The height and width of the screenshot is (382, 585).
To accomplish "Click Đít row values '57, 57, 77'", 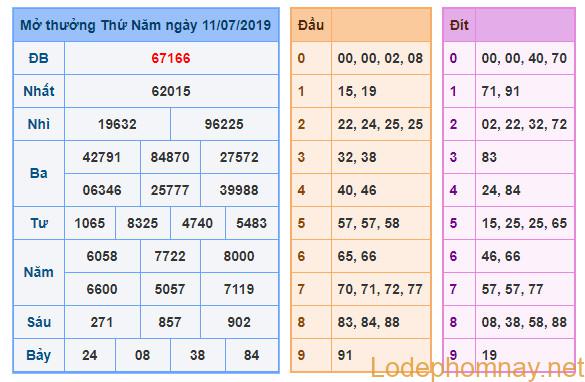I will point(512,289).
